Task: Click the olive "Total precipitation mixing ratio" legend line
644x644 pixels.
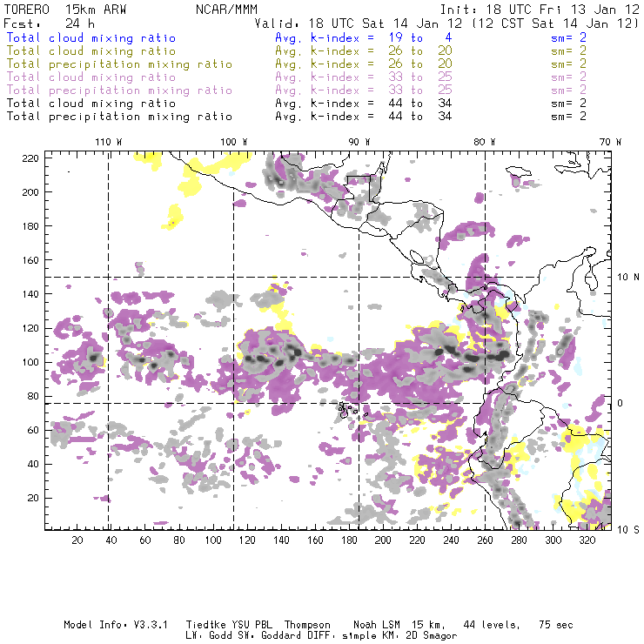Action: click(x=119, y=64)
